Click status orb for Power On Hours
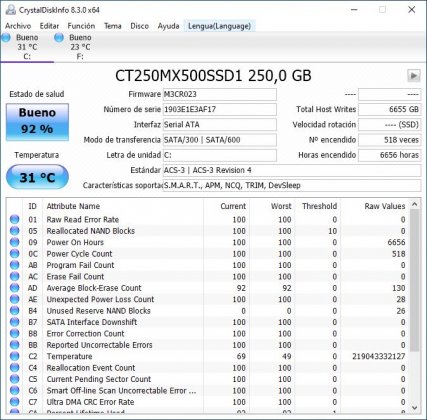The height and width of the screenshot is (420, 427). click(15, 242)
